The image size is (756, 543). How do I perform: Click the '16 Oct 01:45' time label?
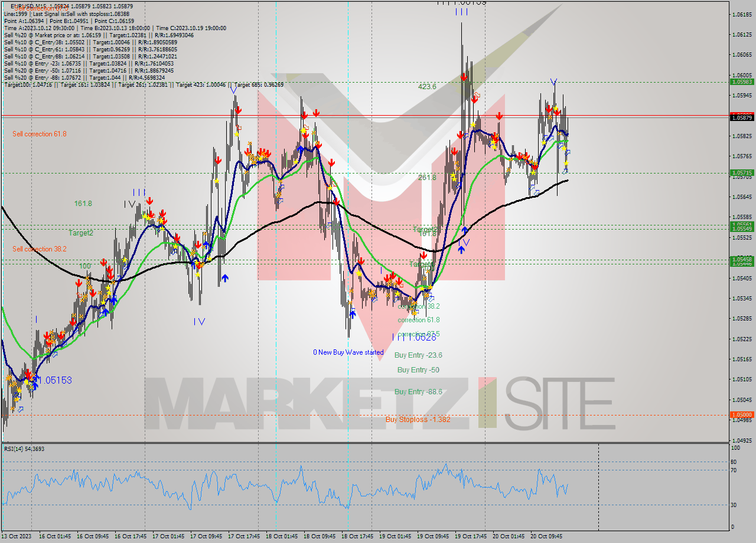[x=55, y=537]
